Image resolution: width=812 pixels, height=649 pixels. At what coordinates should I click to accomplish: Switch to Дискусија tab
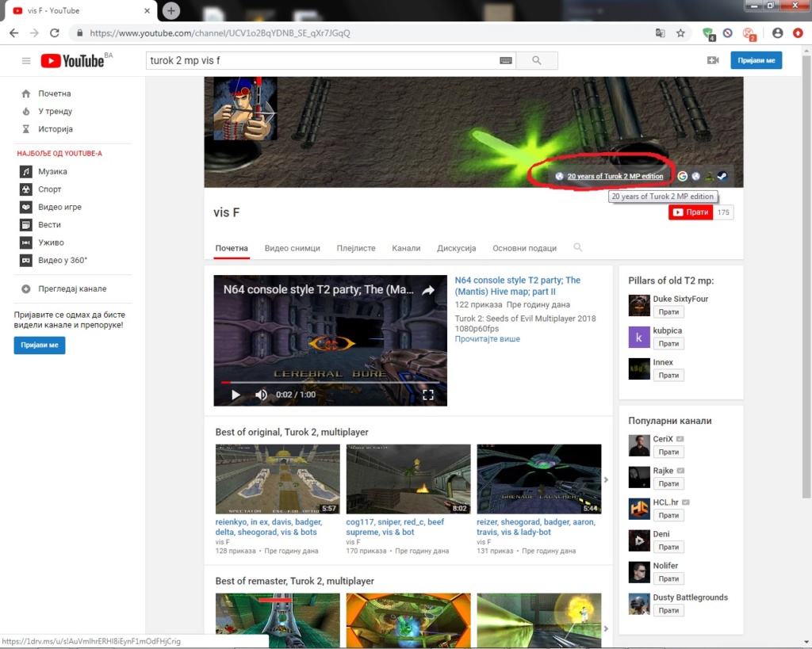(x=456, y=248)
